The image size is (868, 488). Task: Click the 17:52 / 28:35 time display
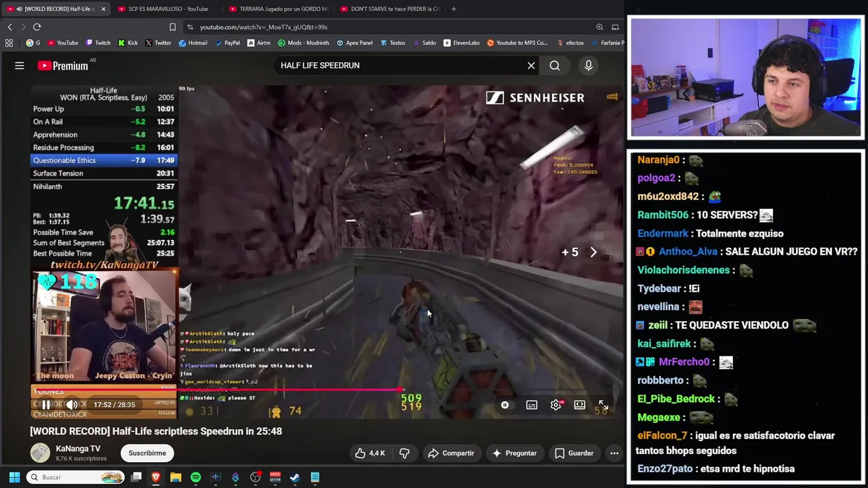(x=114, y=405)
